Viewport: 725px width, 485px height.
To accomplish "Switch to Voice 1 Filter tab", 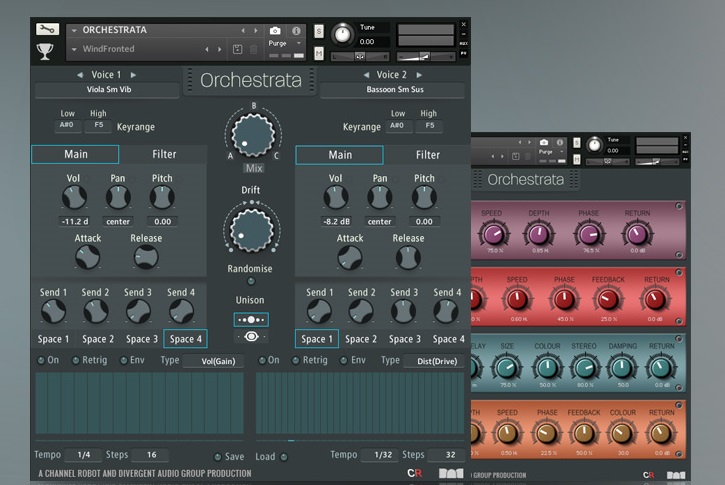I will coord(164,154).
